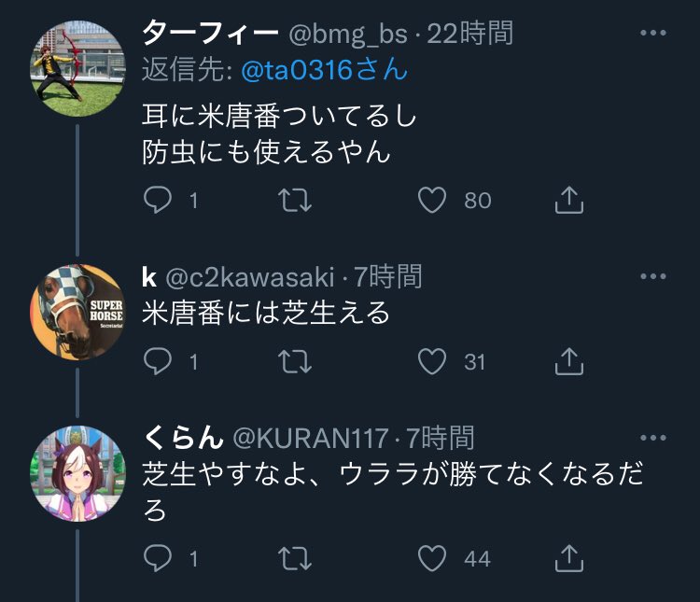Share くらん's tweet
This screenshot has height=602, width=700.
point(570,558)
